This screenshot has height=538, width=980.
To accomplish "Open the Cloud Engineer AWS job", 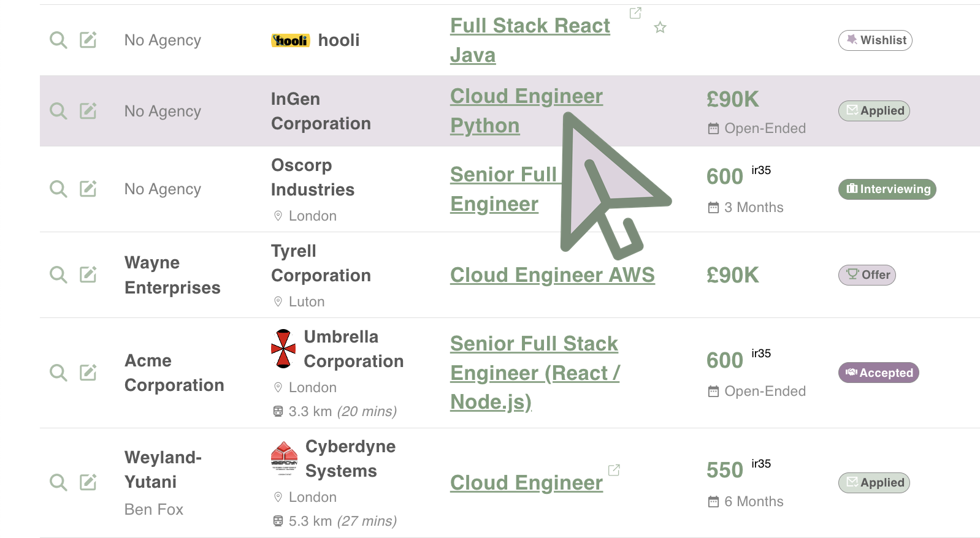I will click(553, 275).
